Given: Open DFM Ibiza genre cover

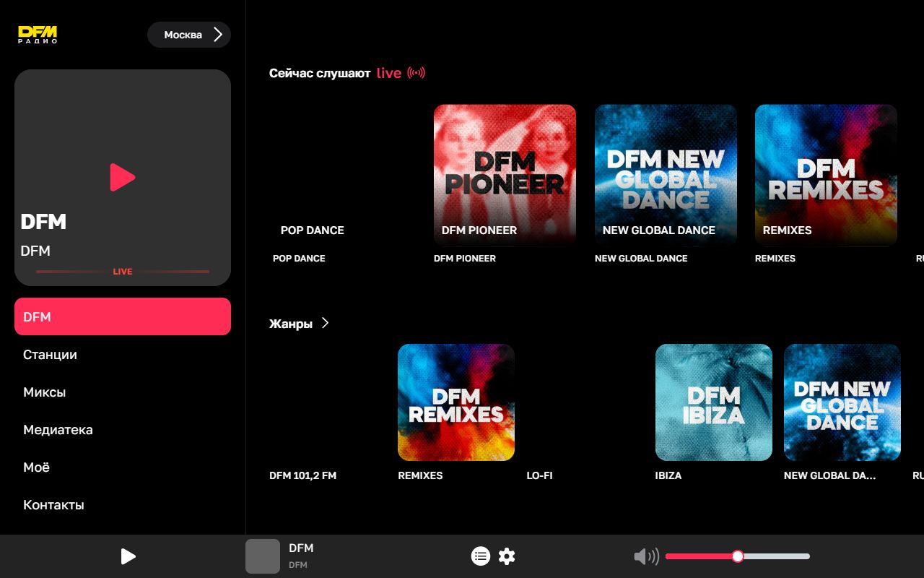Looking at the screenshot, I should [714, 402].
